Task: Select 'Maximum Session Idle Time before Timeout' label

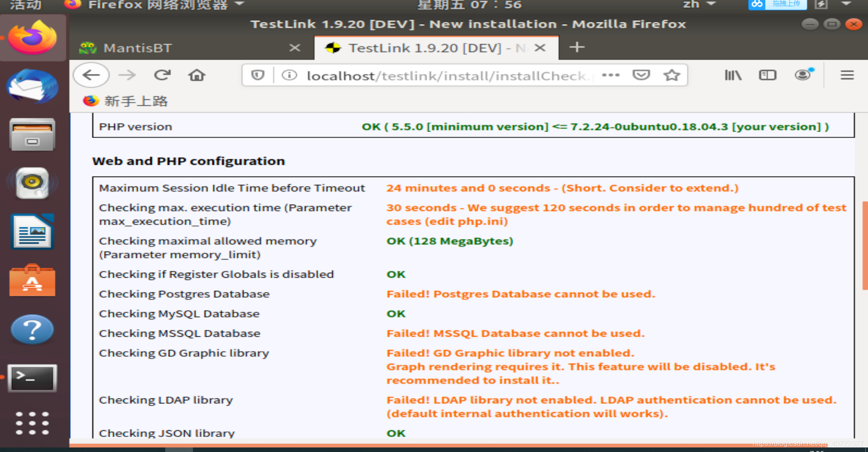Action: (x=232, y=188)
